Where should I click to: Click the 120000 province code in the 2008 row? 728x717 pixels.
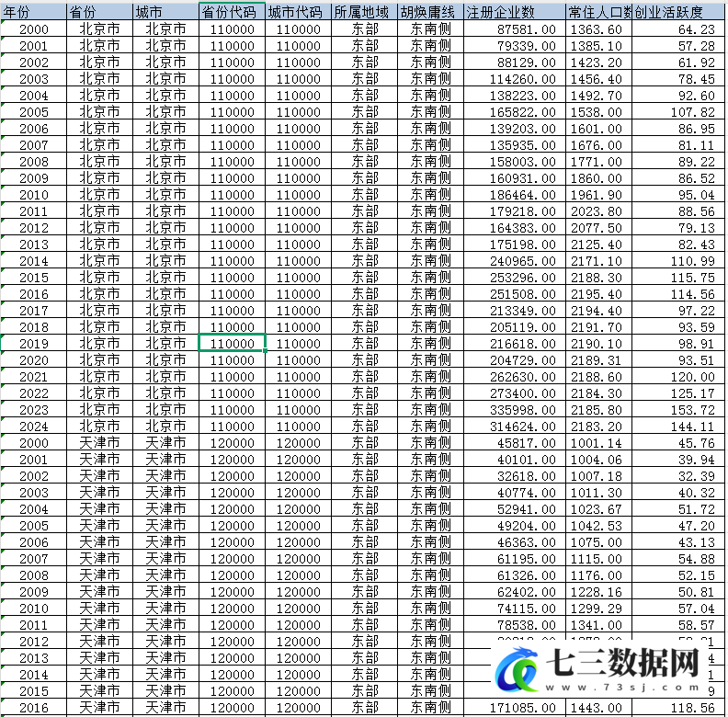click(x=233, y=575)
